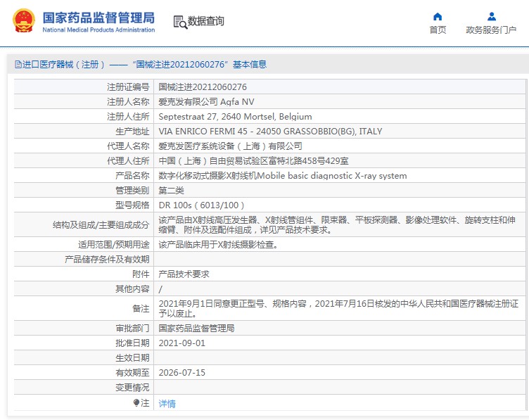Click the 首页 text link
This screenshot has width=529, height=420.
tap(438, 30)
